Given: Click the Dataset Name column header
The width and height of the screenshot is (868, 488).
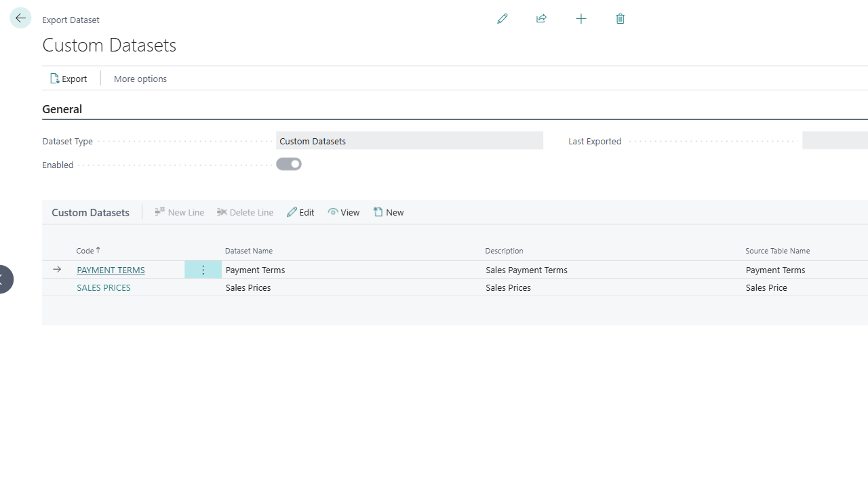Looking at the screenshot, I should [x=249, y=251].
